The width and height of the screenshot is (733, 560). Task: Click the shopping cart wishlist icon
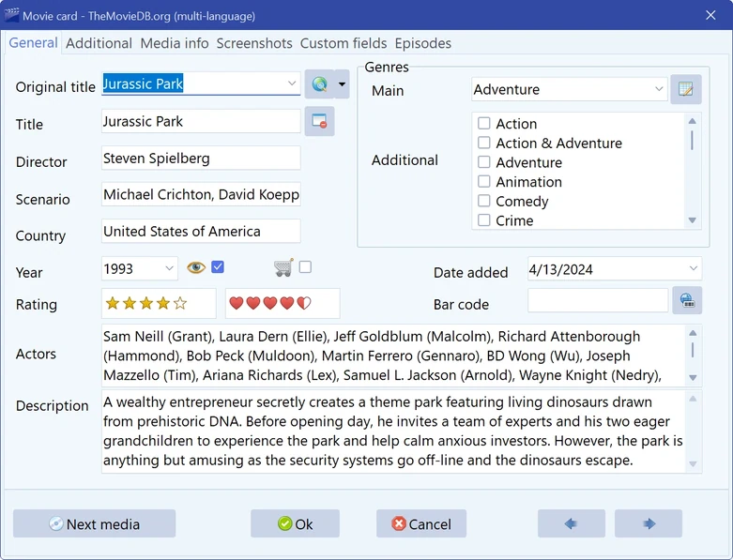point(283,267)
